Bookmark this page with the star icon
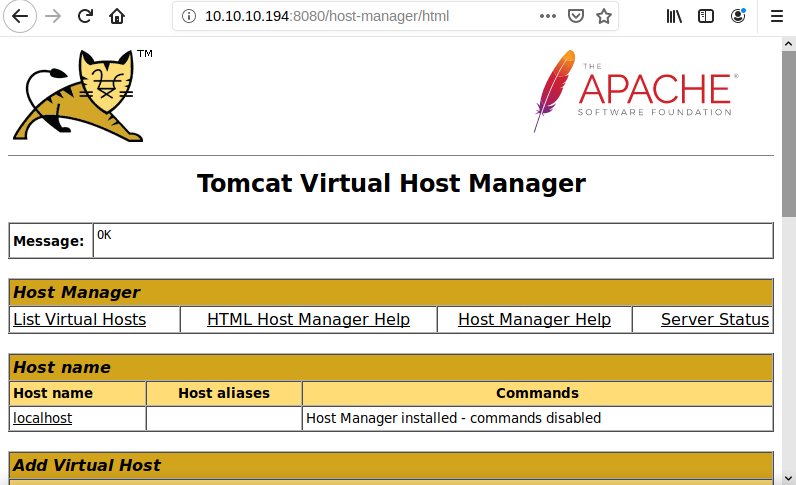Image resolution: width=796 pixels, height=485 pixels. 604,16
